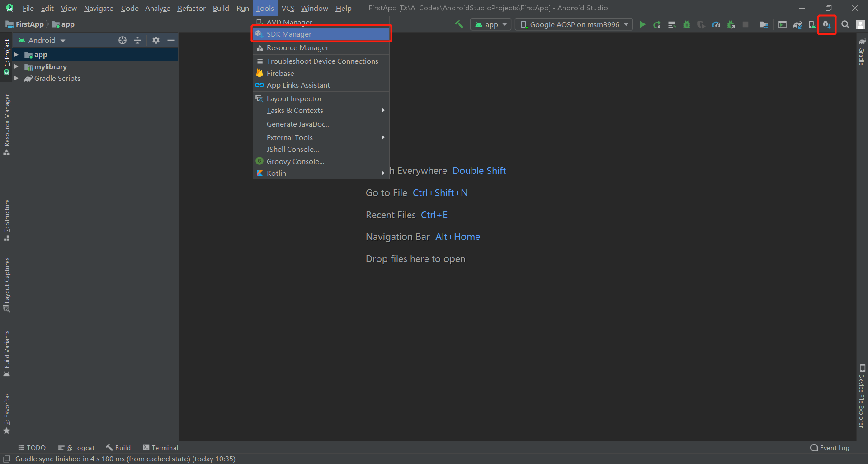Open AVD Manager phone icon in toolbar

click(x=812, y=24)
